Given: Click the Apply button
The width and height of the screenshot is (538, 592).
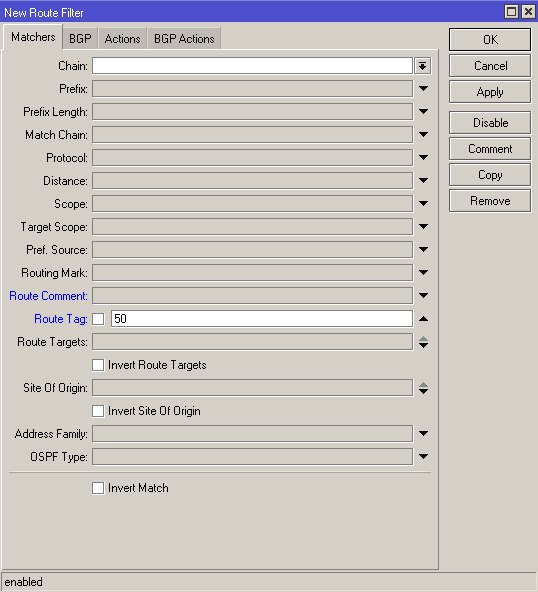Looking at the screenshot, I should (x=490, y=92).
